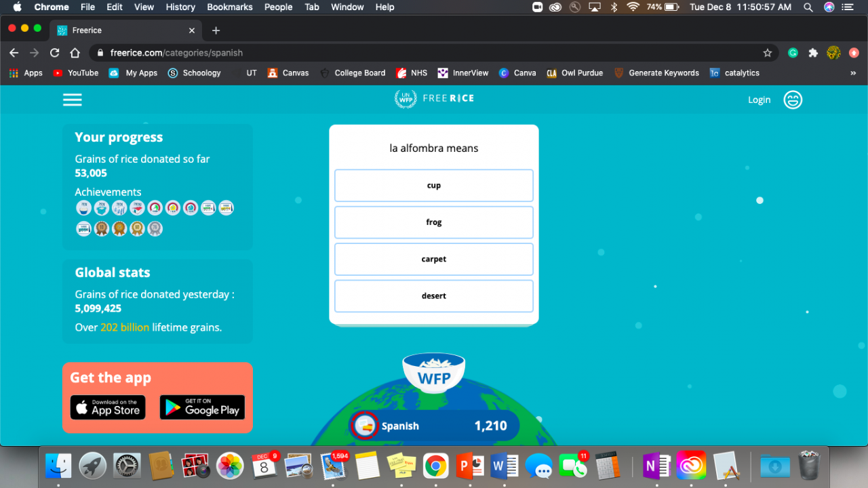The width and height of the screenshot is (868, 488).
Task: Open the Grammarly extension
Action: pyautogui.click(x=793, y=53)
